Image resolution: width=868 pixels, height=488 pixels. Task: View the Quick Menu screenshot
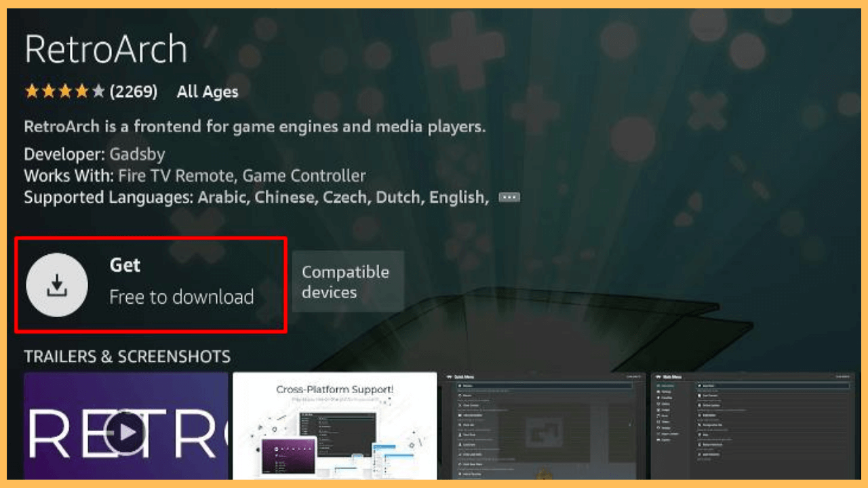pyautogui.click(x=542, y=427)
